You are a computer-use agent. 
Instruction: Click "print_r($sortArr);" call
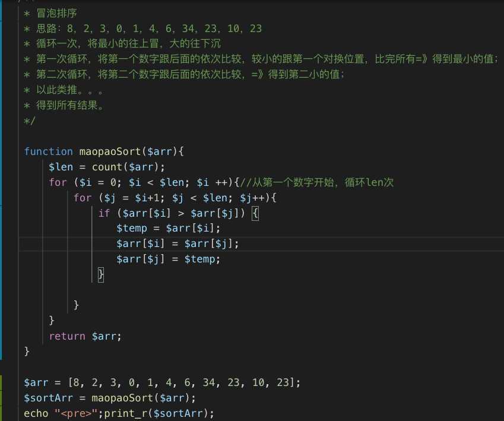(x=159, y=414)
